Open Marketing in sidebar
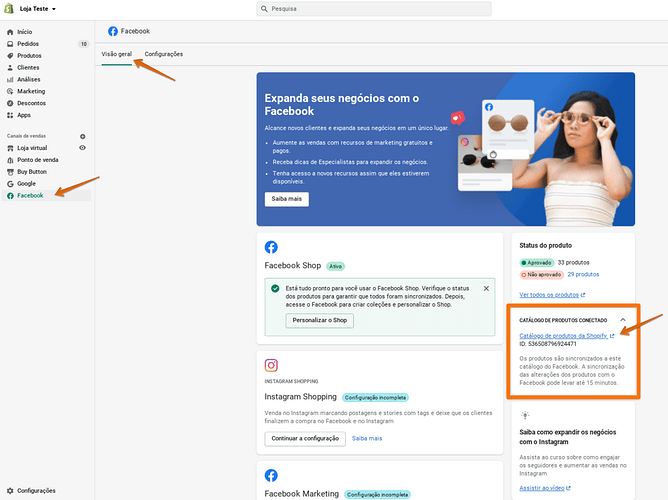This screenshot has height=500, width=668. 31,92
